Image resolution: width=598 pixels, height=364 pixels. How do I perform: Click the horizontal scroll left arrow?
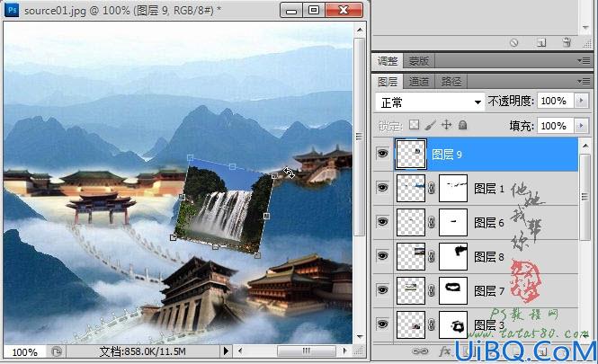click(240, 351)
